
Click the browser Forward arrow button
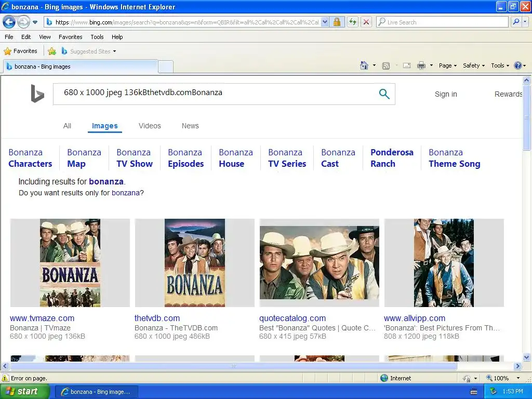click(23, 22)
